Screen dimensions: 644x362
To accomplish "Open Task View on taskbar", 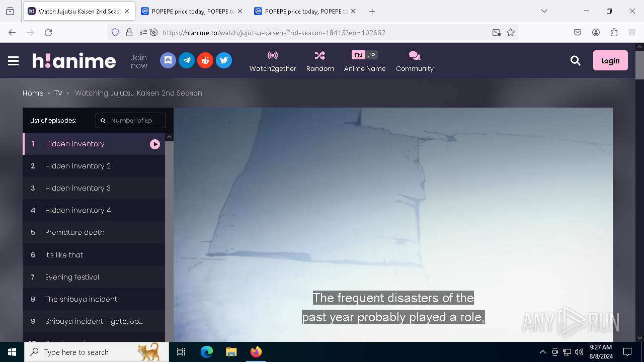I will (181, 352).
